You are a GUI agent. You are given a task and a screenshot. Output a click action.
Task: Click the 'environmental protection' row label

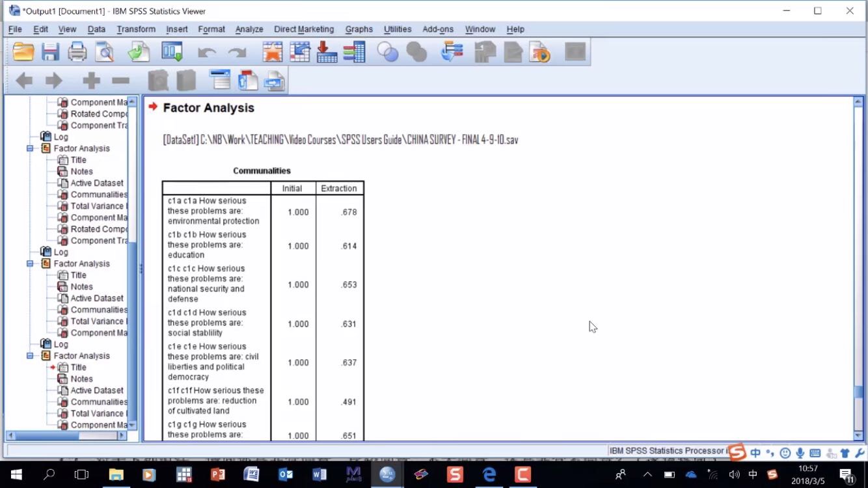213,211
